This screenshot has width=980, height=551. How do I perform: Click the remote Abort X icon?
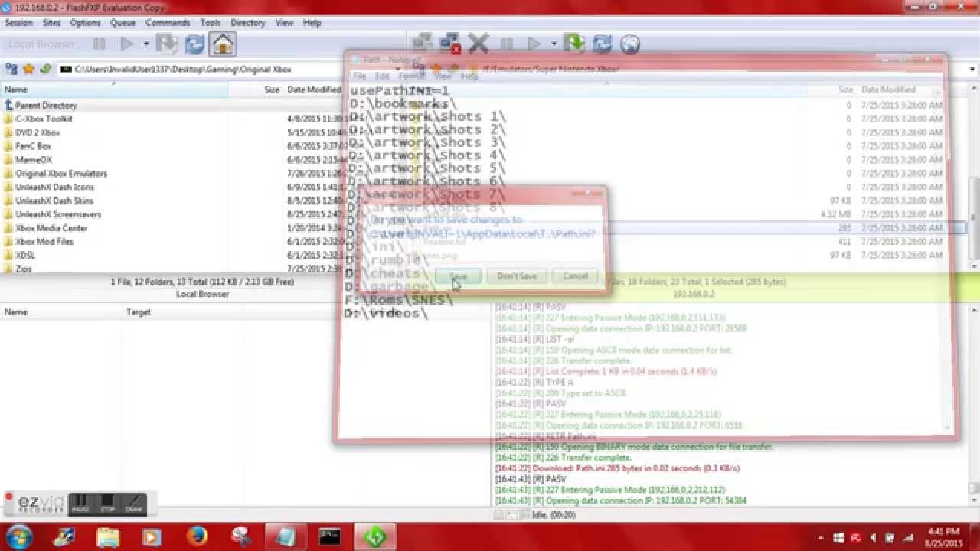point(479,44)
